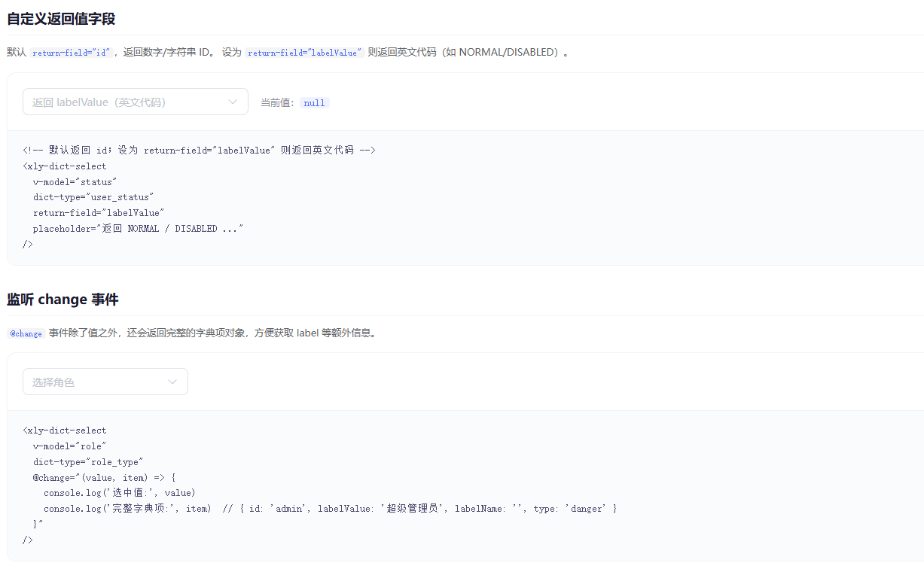Select the inline code return-field="labelValue"
Image resolution: width=924 pixels, height=575 pixels.
303,52
